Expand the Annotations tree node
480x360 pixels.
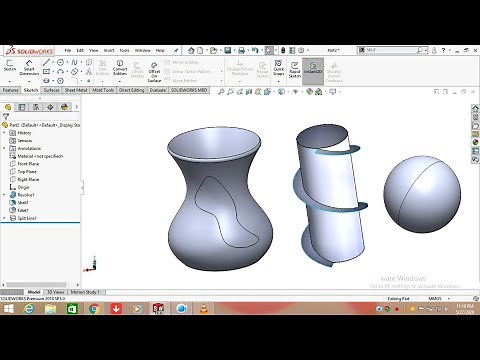pyautogui.click(x=4, y=148)
